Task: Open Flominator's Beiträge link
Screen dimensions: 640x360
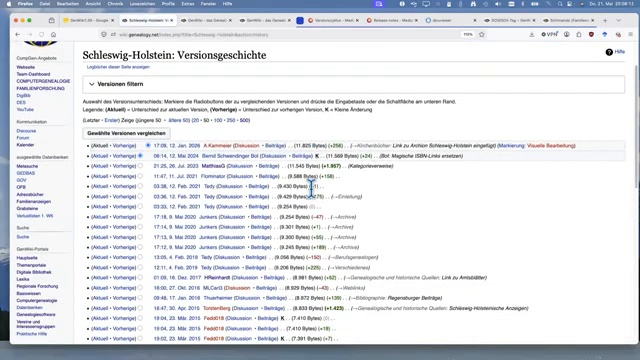Action: pyautogui.click(x=269, y=176)
